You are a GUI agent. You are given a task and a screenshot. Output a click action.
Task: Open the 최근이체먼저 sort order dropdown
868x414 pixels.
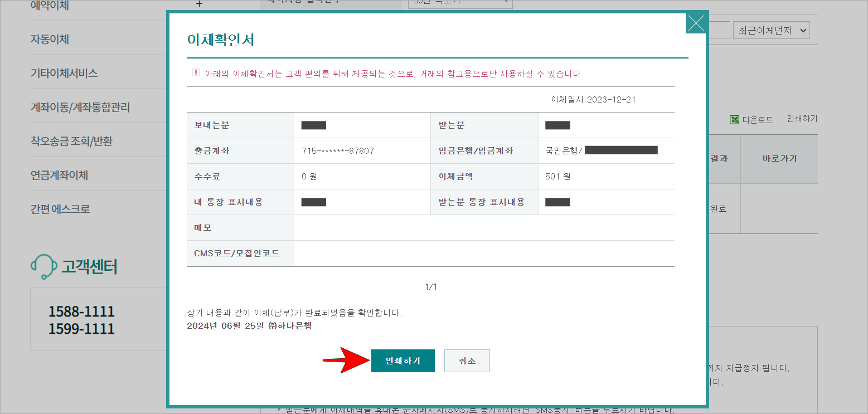point(772,30)
